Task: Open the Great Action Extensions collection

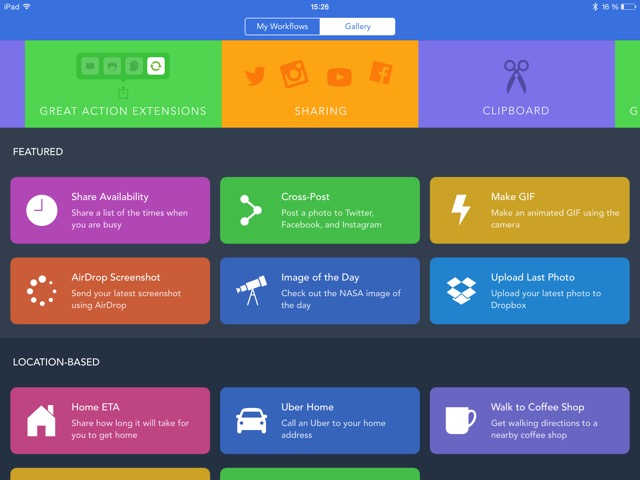Action: click(x=123, y=84)
